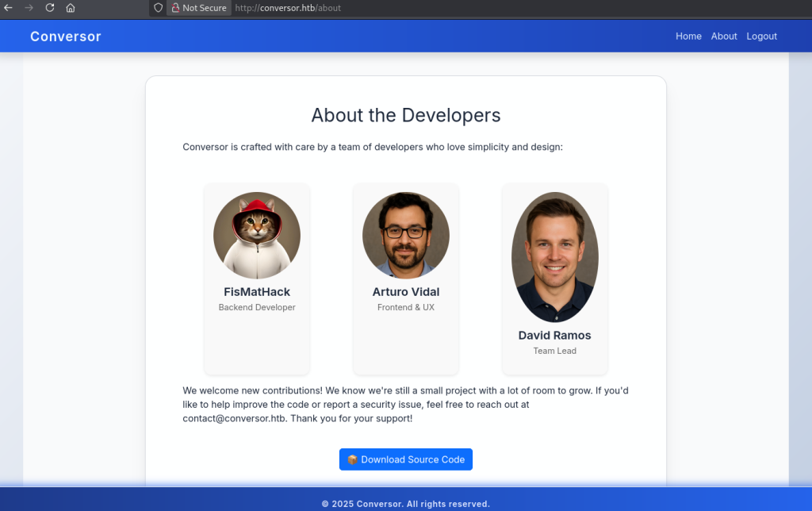812x511 pixels.
Task: Go to the browser home page icon
Action: point(71,8)
